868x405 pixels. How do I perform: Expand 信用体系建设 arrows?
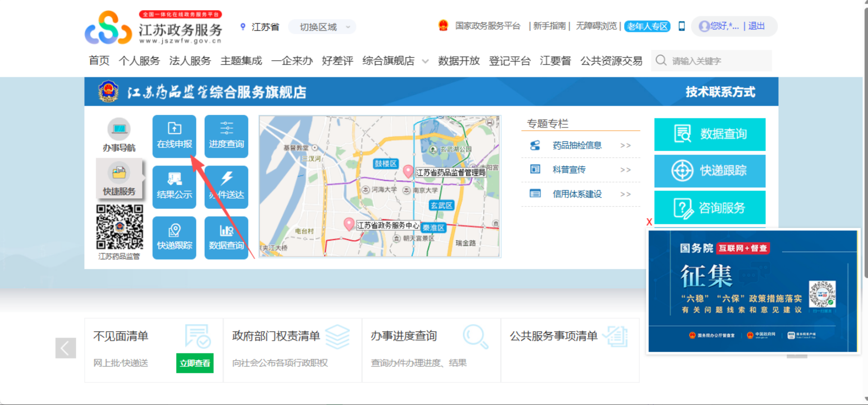(626, 194)
